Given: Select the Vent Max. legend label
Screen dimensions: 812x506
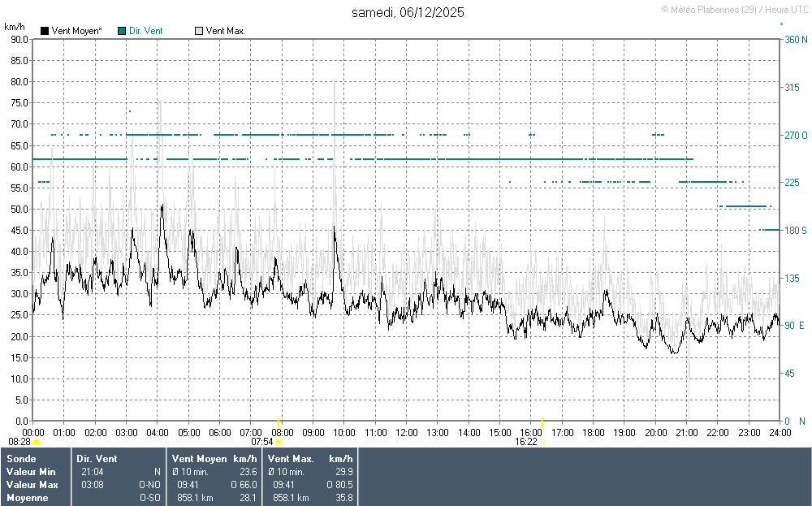Looking at the screenshot, I should (x=226, y=31).
